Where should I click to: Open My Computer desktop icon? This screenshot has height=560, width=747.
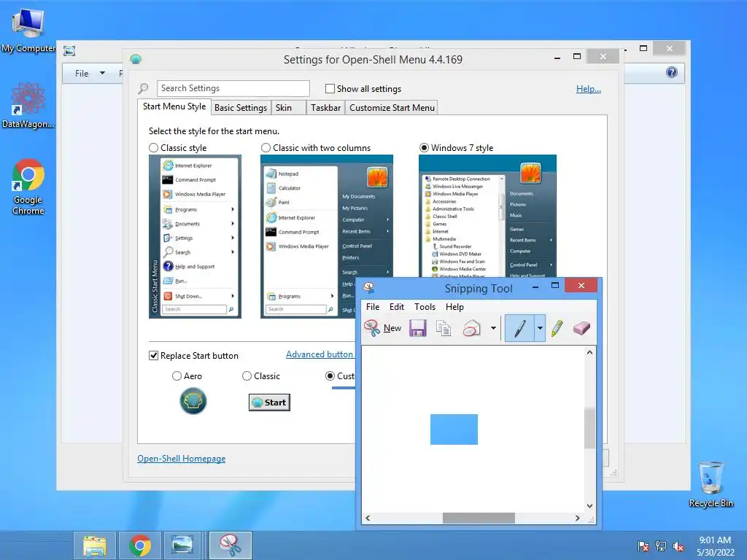[28, 31]
